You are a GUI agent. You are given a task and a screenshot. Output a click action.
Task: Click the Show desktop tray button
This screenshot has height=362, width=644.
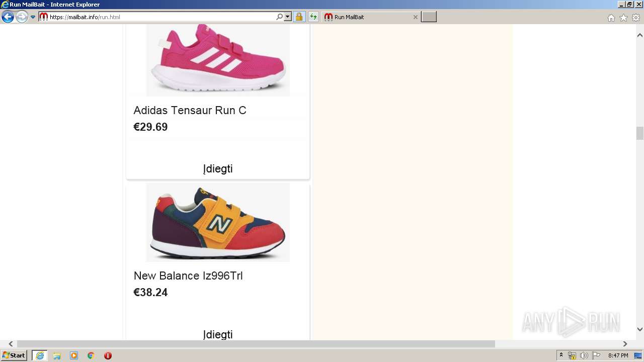pyautogui.click(x=638, y=355)
